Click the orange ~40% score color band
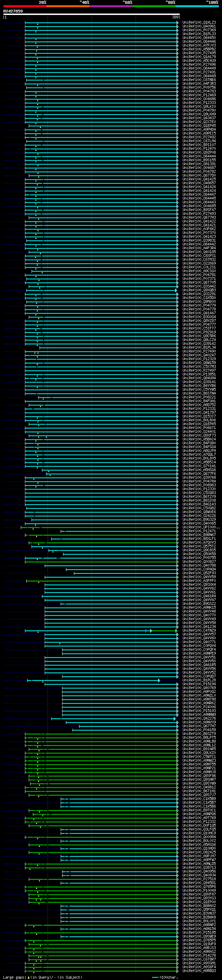 click(68, 6)
